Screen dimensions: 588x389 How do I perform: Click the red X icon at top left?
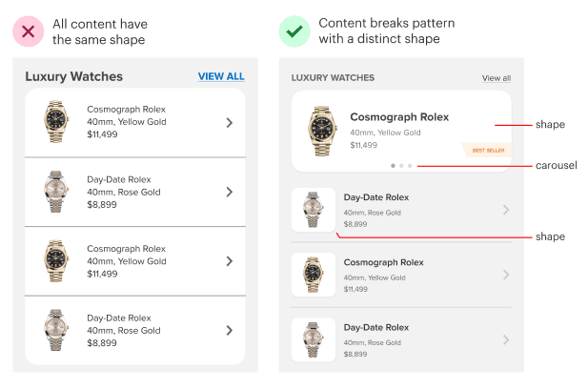coord(29,31)
